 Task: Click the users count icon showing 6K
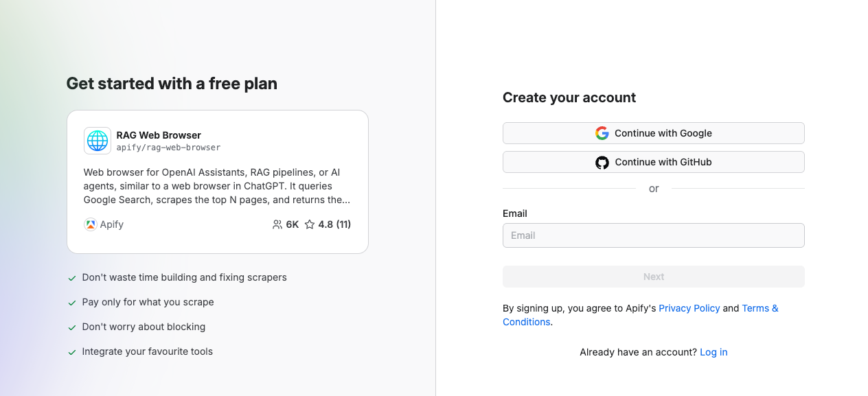click(277, 224)
